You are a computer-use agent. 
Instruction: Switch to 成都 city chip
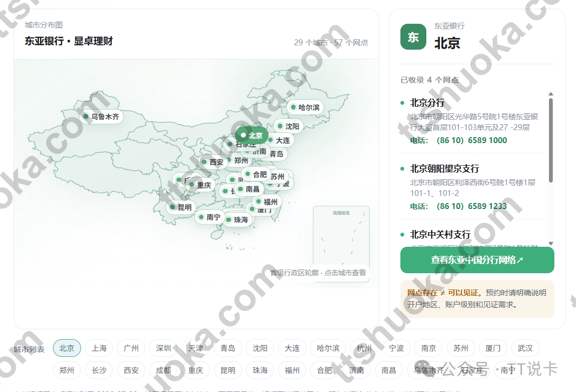164,370
